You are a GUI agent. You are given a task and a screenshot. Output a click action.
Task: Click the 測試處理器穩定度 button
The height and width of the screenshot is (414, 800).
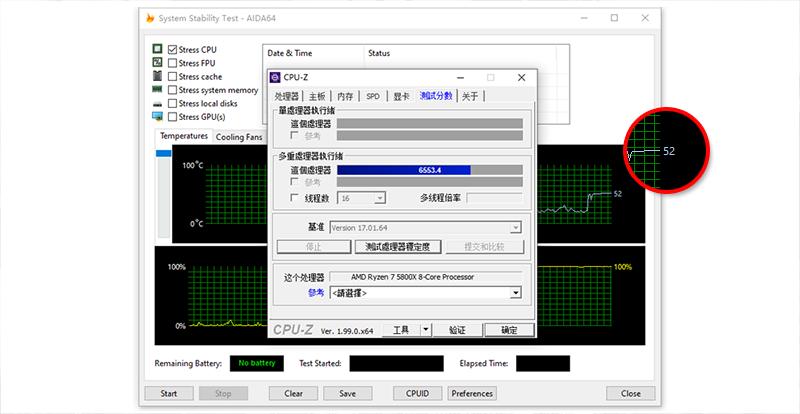tap(398, 247)
